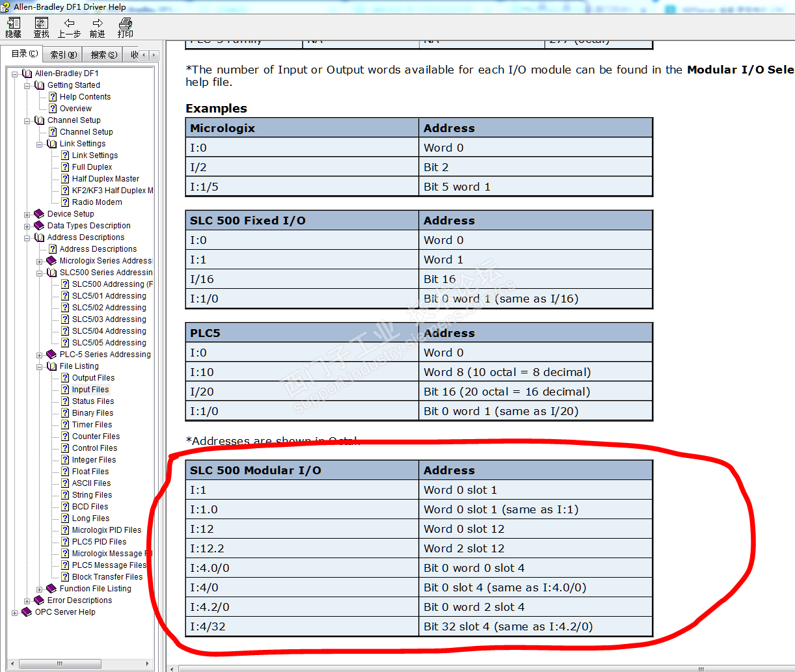Click the Link Settings page icon

(65, 155)
